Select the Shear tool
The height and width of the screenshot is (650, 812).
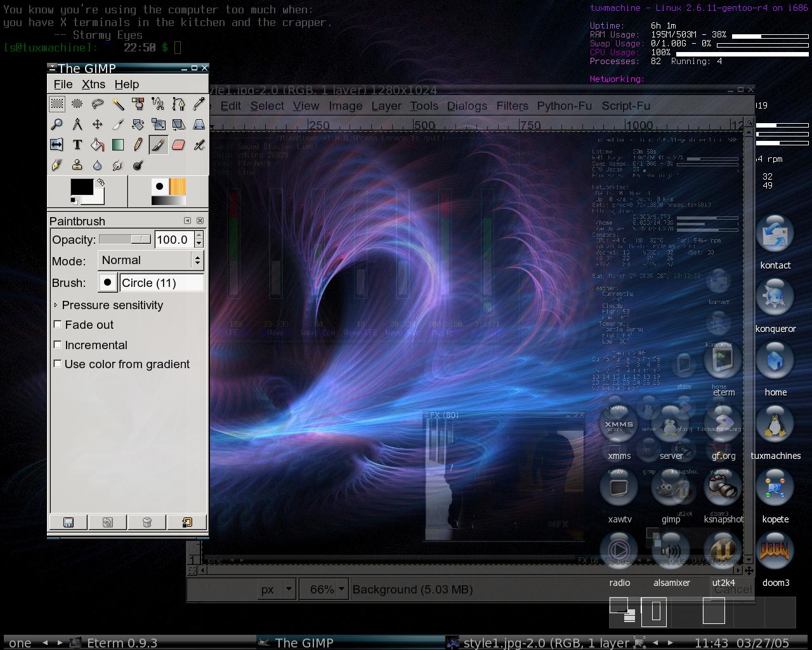pos(179,124)
